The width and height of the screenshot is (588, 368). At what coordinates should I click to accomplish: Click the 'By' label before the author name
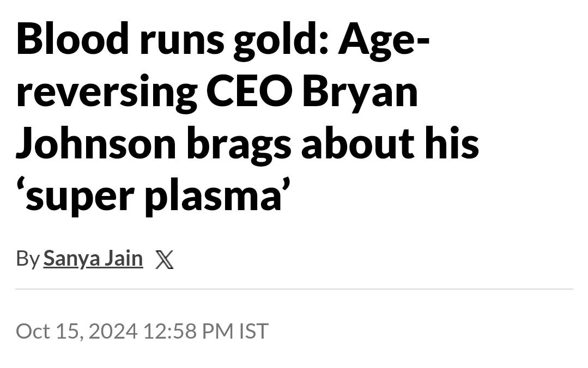[x=27, y=259]
